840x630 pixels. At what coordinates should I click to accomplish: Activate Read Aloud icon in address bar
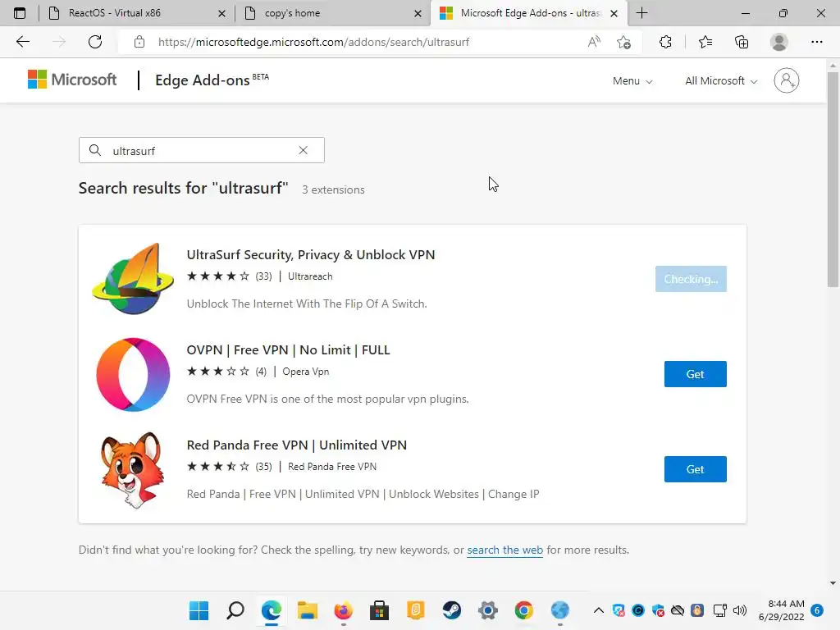(x=594, y=42)
